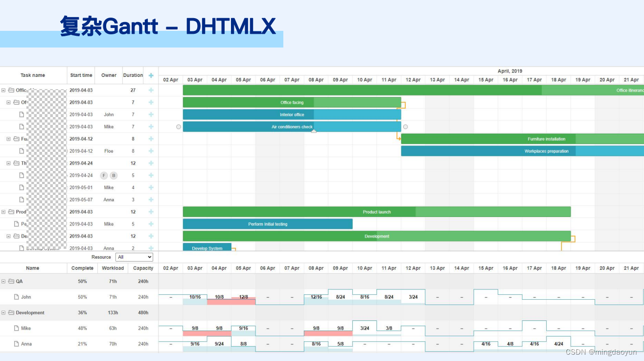This screenshot has width=644, height=361.
Task: Click the Start time column header
Action: pos(81,75)
